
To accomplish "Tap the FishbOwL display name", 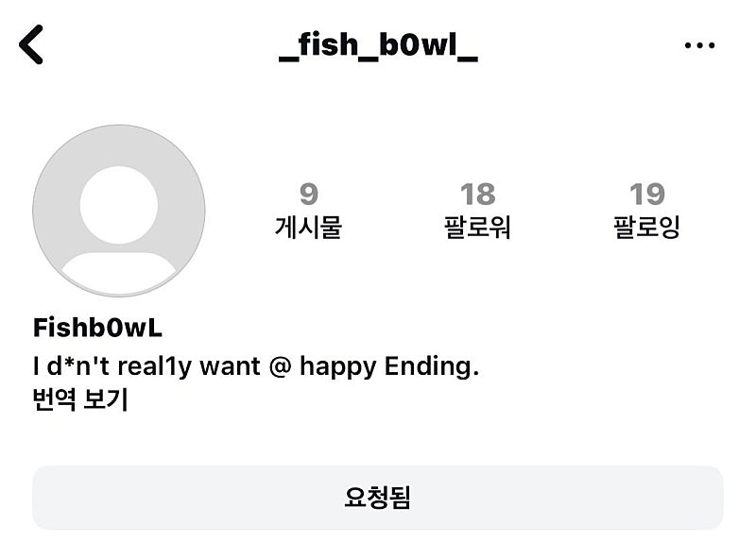I will [97, 328].
